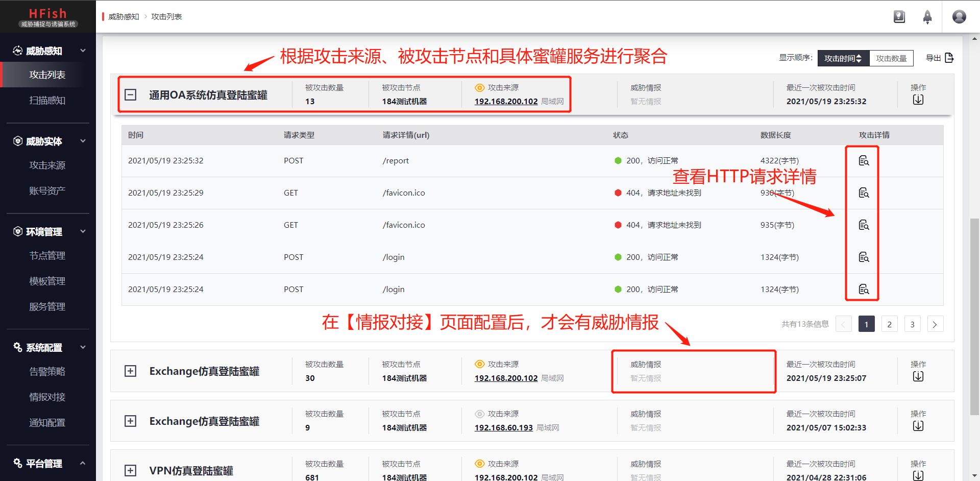Select current pagination page 1
This screenshot has height=481, width=980.
click(866, 324)
